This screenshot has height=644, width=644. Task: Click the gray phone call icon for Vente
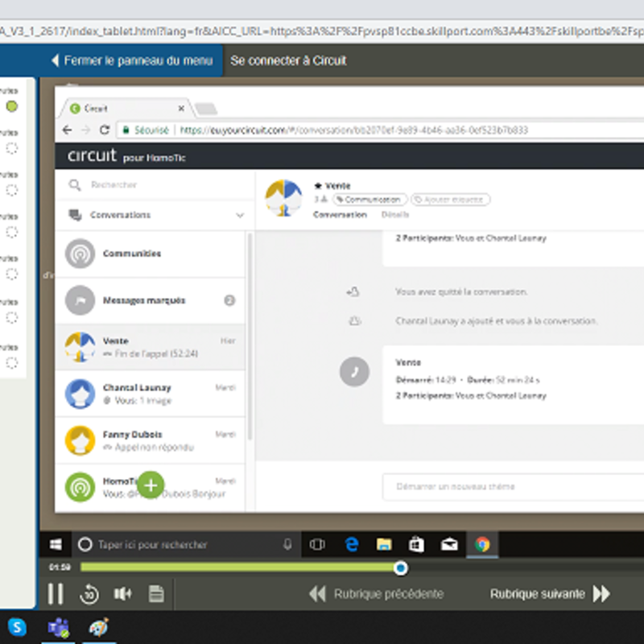coord(354,372)
